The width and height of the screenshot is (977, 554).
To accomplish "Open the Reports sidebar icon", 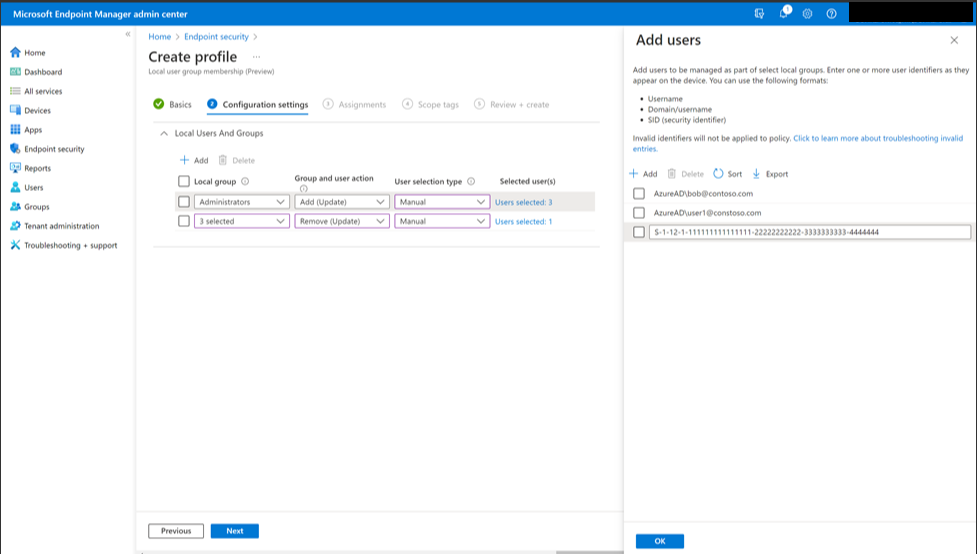I will tap(16, 168).
